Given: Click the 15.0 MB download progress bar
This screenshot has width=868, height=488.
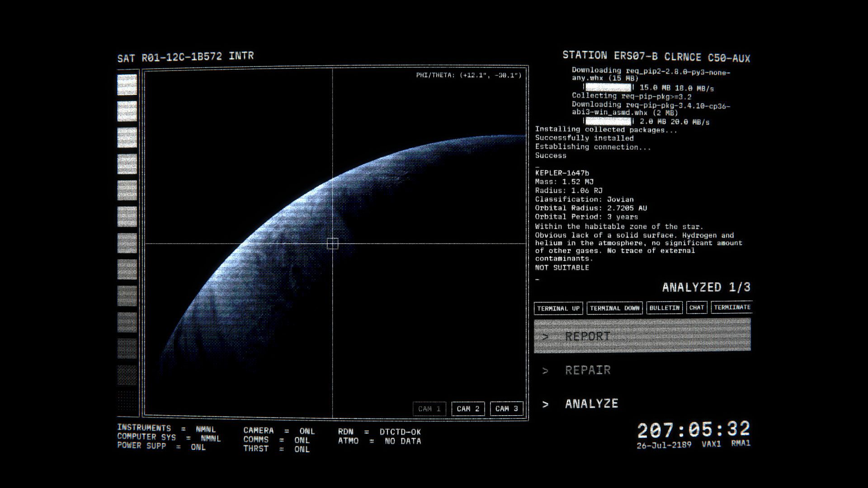Looking at the screenshot, I should tap(609, 87).
